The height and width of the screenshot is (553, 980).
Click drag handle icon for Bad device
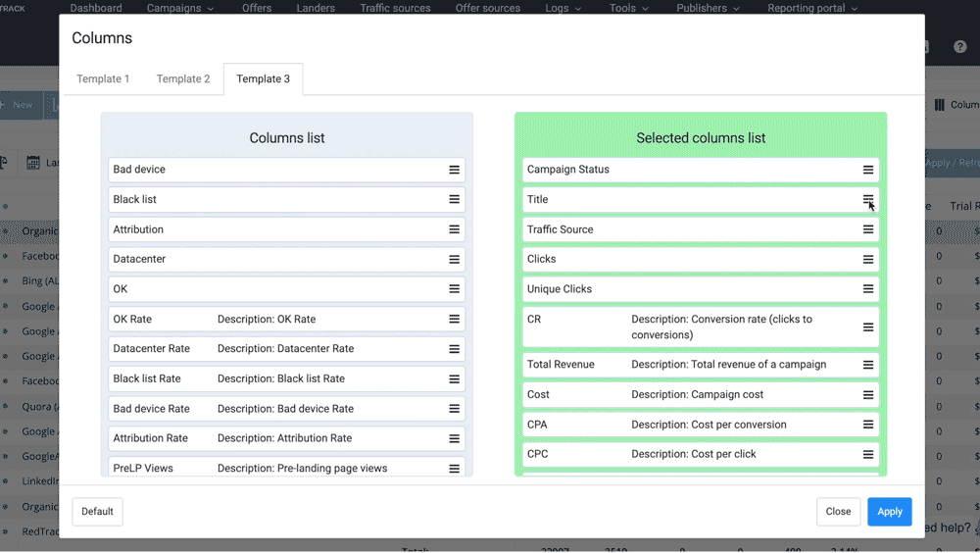(x=454, y=170)
